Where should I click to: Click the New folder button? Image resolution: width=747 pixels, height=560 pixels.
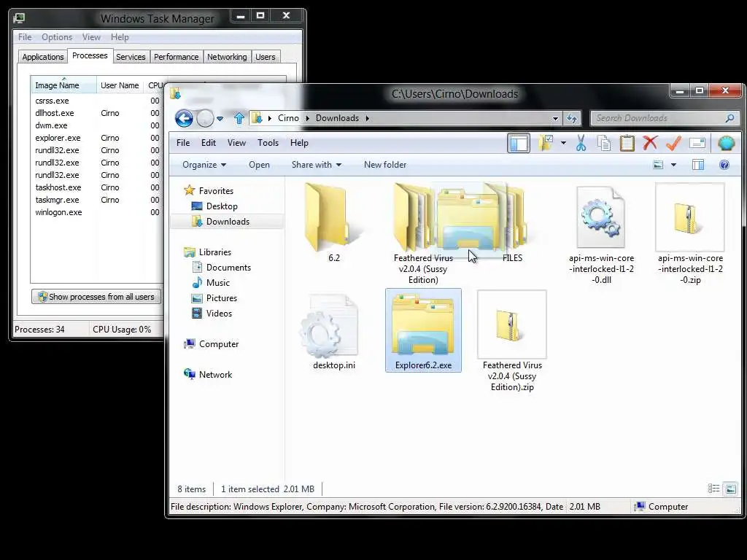click(385, 165)
